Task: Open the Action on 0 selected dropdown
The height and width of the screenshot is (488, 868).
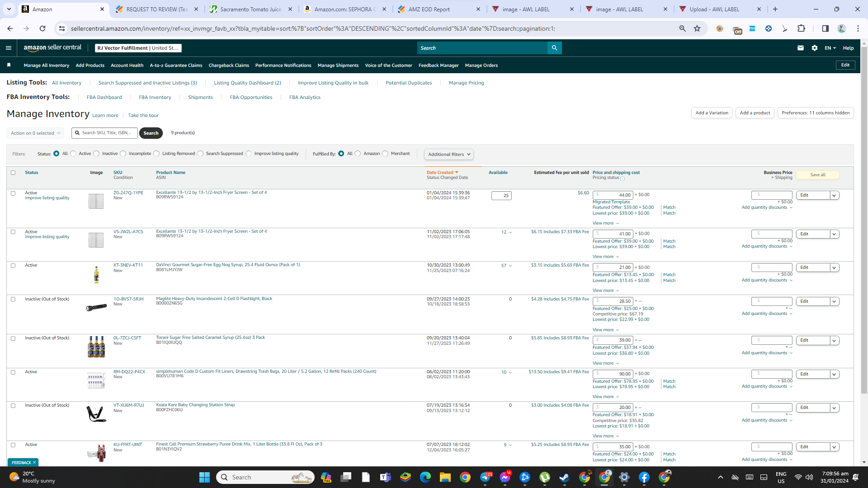Action: click(35, 133)
